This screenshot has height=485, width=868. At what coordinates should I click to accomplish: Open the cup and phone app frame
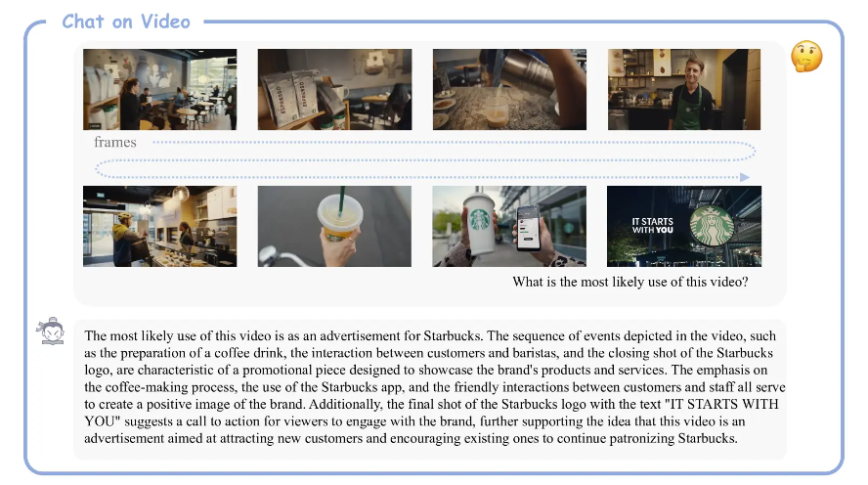(509, 227)
